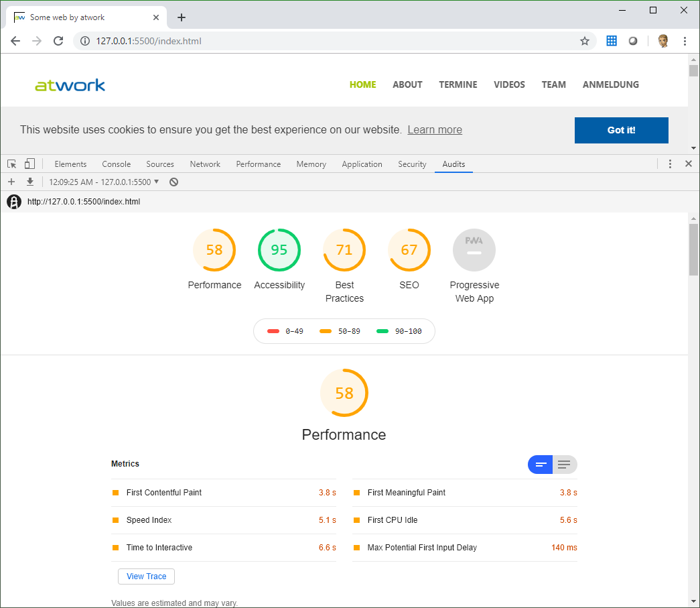
Task: Click the plus icon to start a new audit
Action: (x=11, y=182)
